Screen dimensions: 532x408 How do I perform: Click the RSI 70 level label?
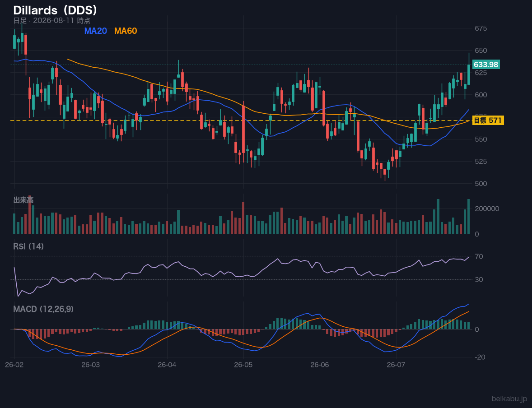[479, 256]
